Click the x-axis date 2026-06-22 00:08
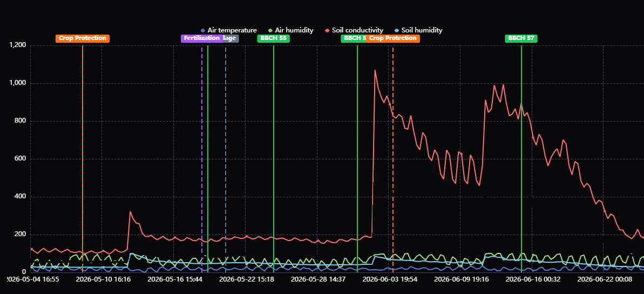 pos(604,279)
